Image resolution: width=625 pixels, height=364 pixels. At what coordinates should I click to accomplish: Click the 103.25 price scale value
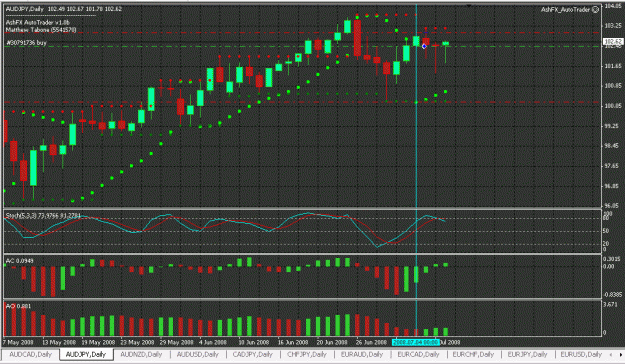[x=613, y=25]
